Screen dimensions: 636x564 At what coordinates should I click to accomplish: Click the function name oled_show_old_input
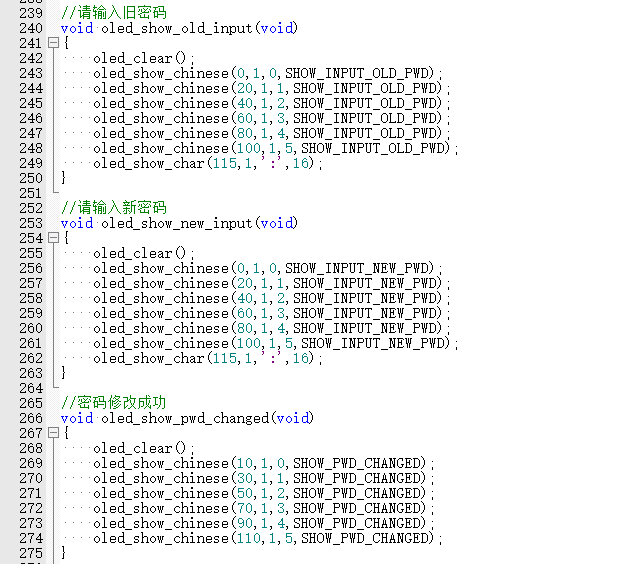[x=176, y=28]
